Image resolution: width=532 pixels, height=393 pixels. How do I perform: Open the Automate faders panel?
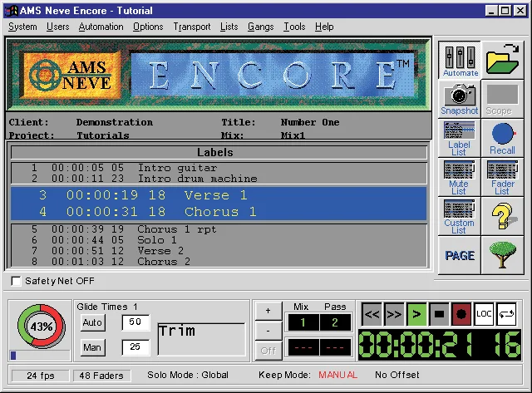(x=460, y=60)
